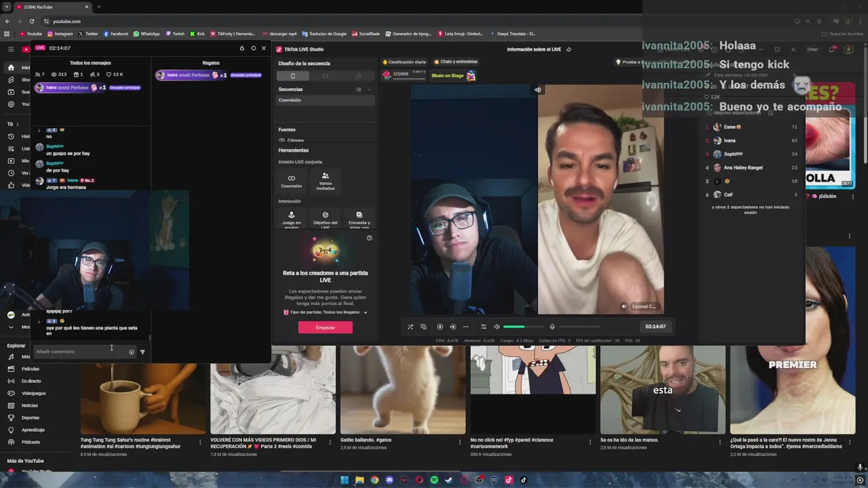Open the Objetivo del LIVE tool
The width and height of the screenshot is (868, 488).
pyautogui.click(x=325, y=218)
